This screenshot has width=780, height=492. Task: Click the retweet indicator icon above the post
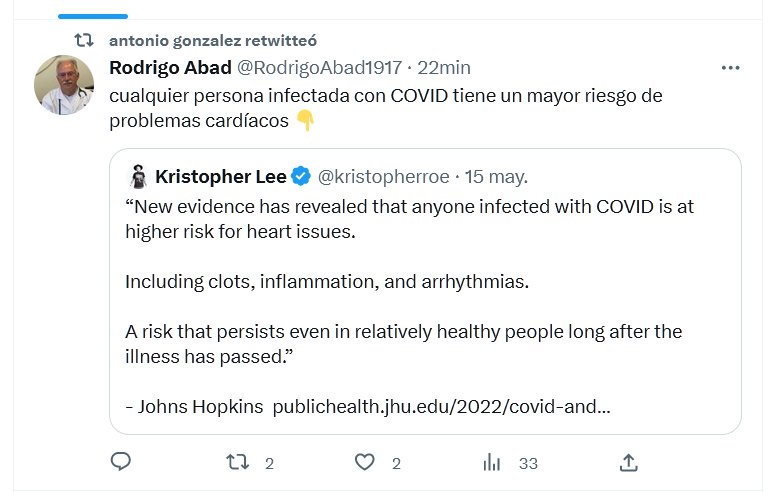[x=85, y=40]
